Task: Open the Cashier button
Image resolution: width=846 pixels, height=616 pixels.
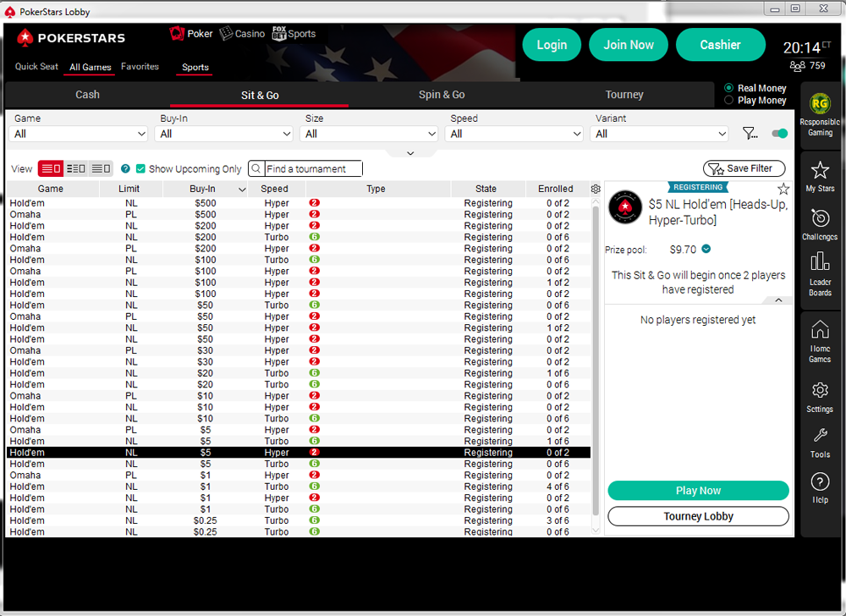Action: tap(720, 45)
